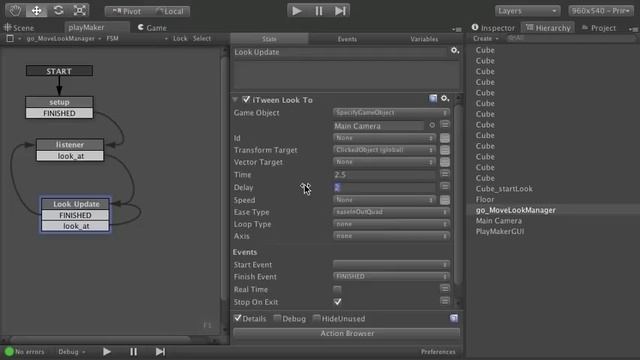This screenshot has width=640, height=360.
Task: Toggle variable button for Time field
Action: coord(444,174)
